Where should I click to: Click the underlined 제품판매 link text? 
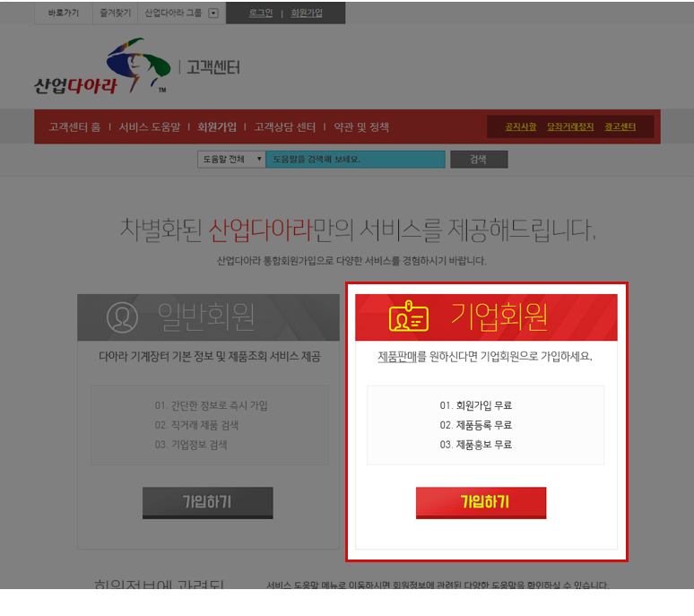pos(397,357)
